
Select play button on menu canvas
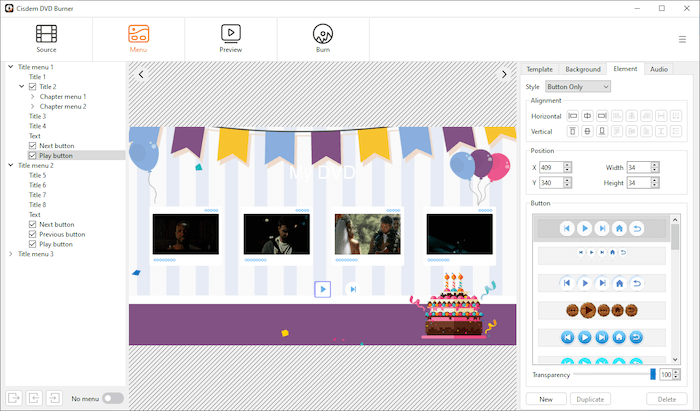322,289
